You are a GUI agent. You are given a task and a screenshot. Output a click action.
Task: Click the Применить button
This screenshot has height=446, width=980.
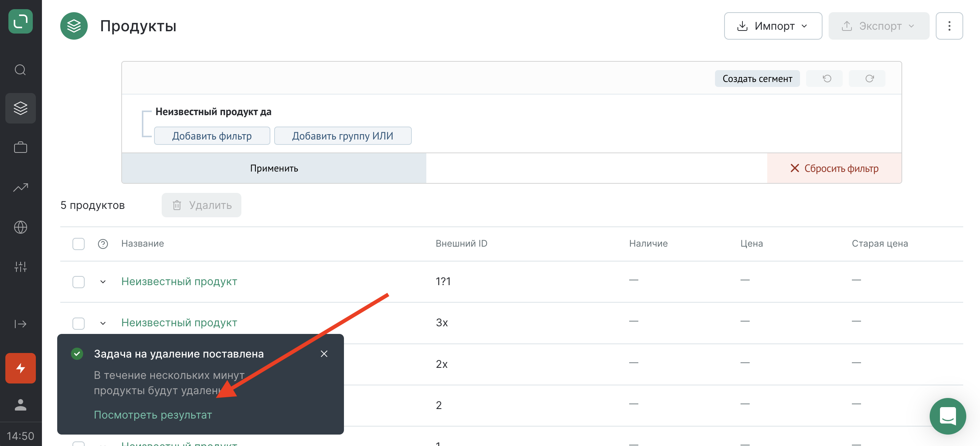[x=274, y=168]
